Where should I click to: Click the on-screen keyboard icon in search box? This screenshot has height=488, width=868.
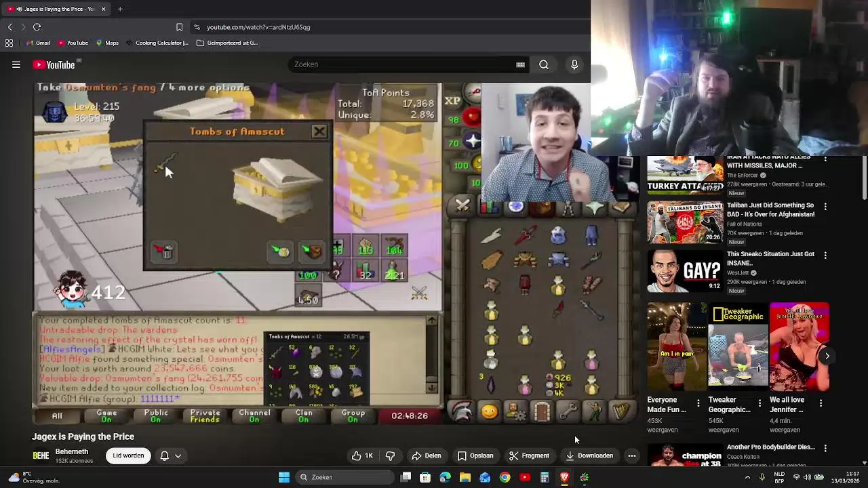[x=520, y=64]
